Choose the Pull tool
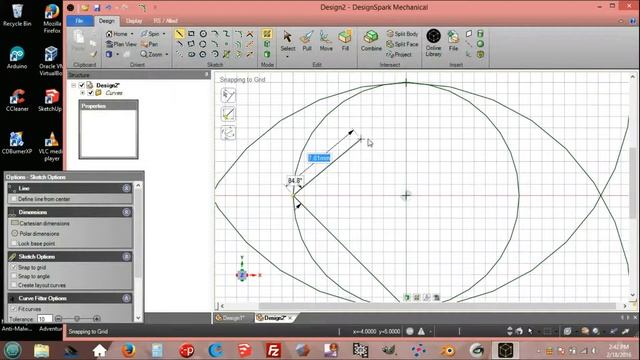640x360 pixels. 307,40
